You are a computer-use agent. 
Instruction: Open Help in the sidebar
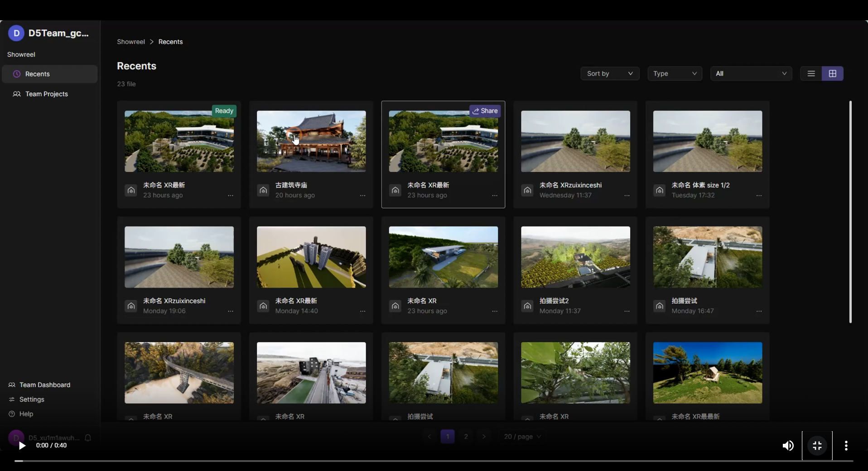click(21, 414)
